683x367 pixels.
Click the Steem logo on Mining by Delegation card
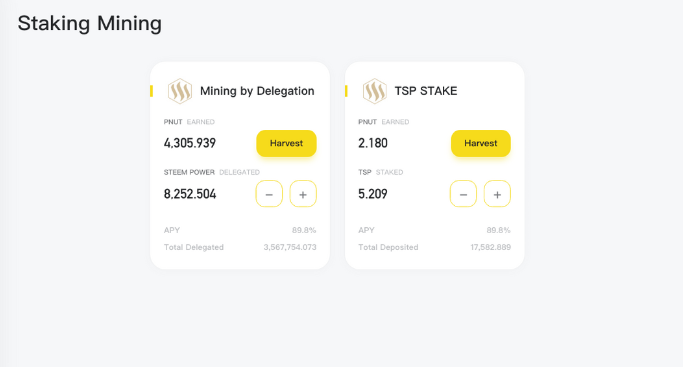click(180, 91)
